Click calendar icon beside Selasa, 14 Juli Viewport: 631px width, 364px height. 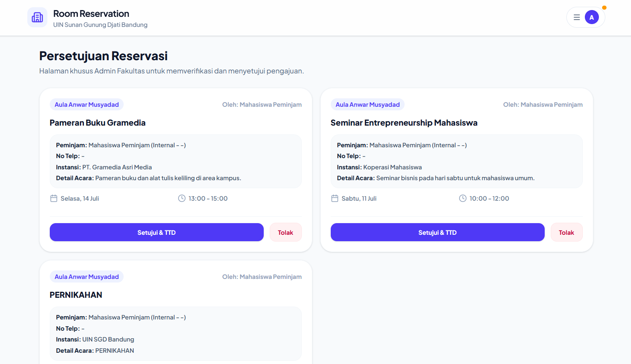pyautogui.click(x=54, y=198)
